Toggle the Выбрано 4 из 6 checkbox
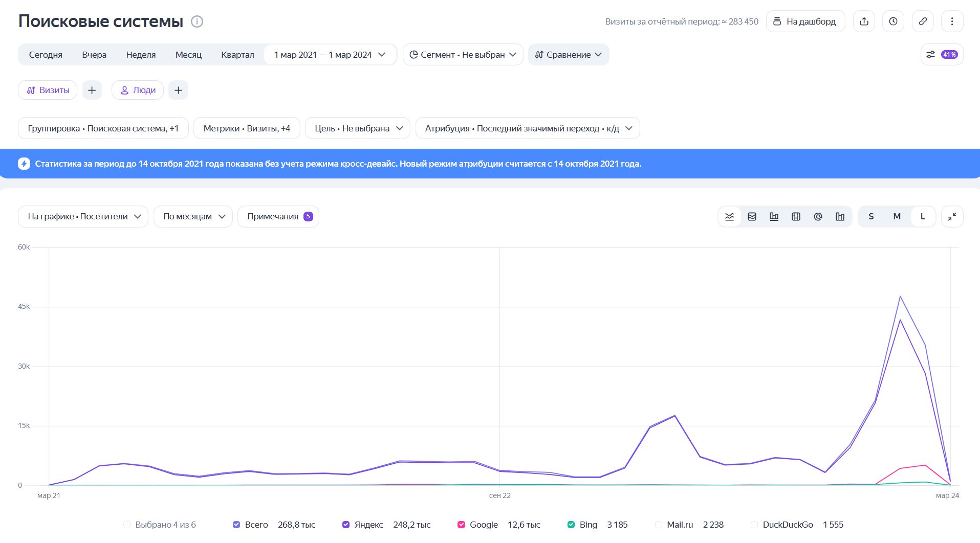This screenshot has width=980, height=543. pos(127,525)
